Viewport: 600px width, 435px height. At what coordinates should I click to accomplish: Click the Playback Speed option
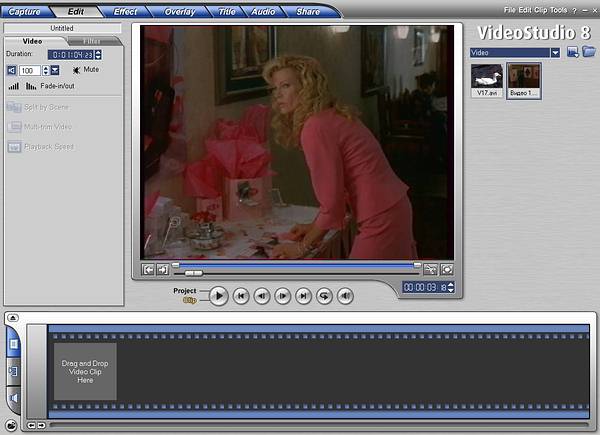[x=41, y=147]
